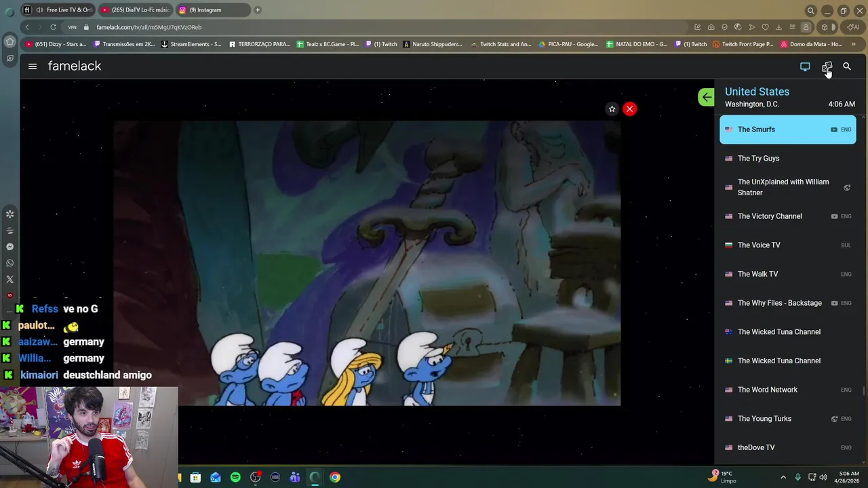The image size is (868, 488).
Task: Select The Victory Channel
Action: [x=787, y=216]
